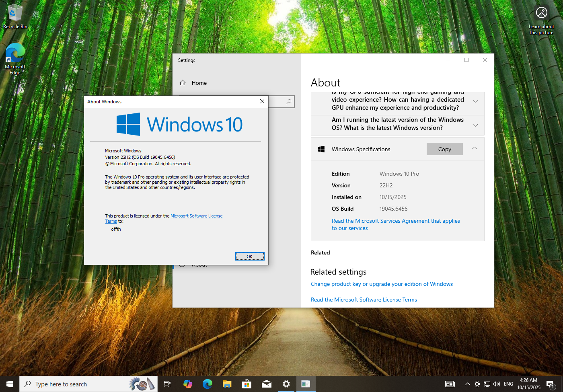Expand the GPU gaming question
563x392 pixels.
pos(475,101)
